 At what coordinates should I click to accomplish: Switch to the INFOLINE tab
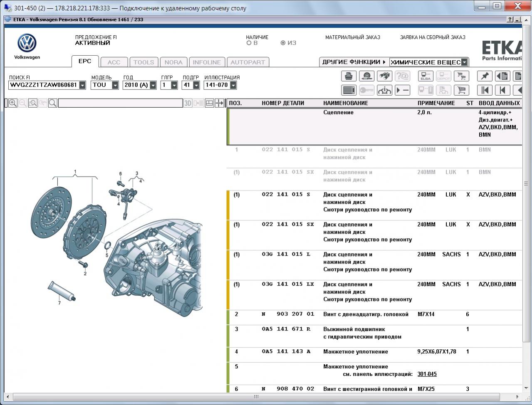(207, 62)
